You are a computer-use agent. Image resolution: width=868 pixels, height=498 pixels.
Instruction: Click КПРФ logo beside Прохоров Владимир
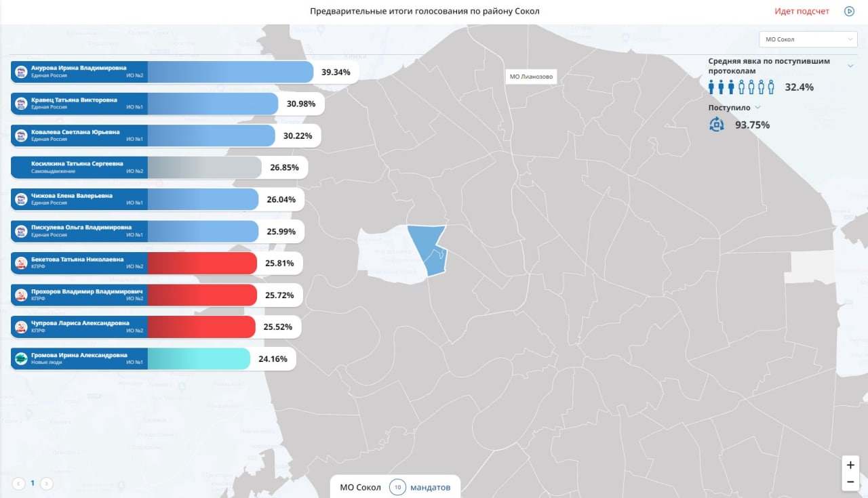21,295
